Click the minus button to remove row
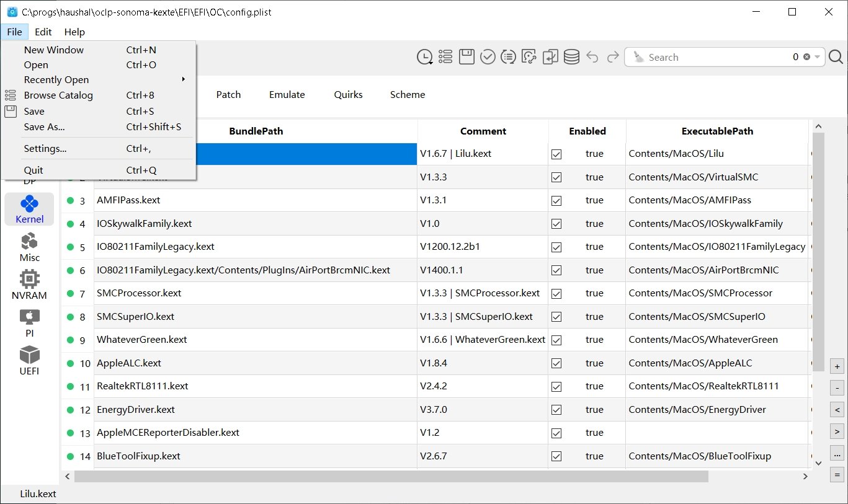848x504 pixels. 837,388
